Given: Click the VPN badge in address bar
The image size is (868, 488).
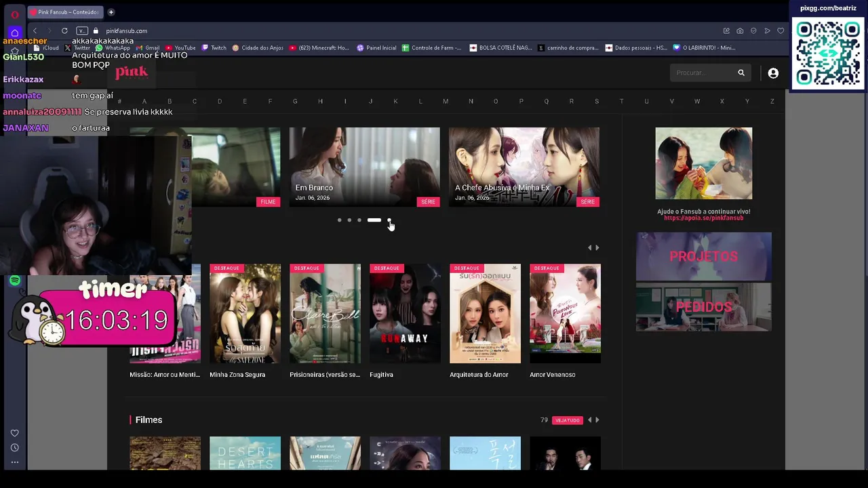Looking at the screenshot, I should (82, 30).
